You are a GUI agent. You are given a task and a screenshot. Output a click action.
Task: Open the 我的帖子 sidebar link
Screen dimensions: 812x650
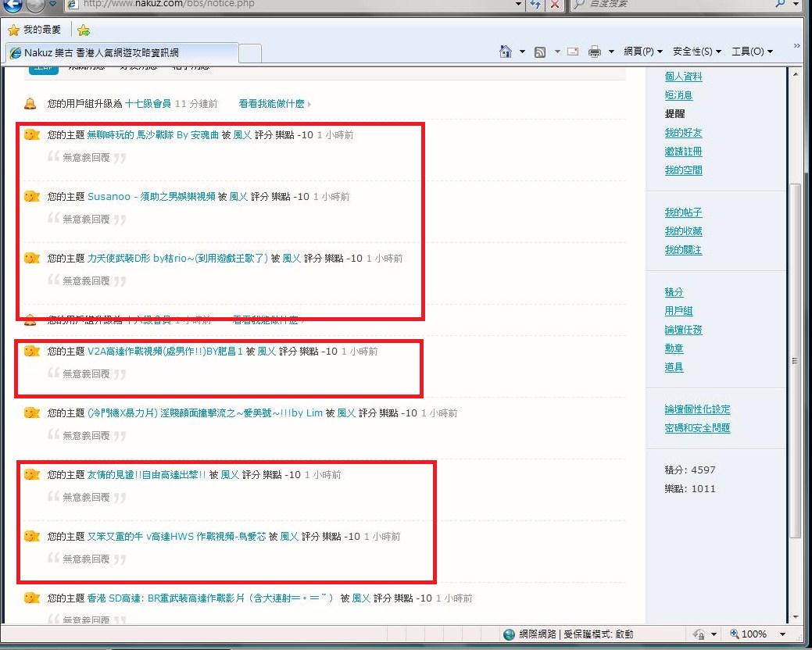click(x=683, y=212)
